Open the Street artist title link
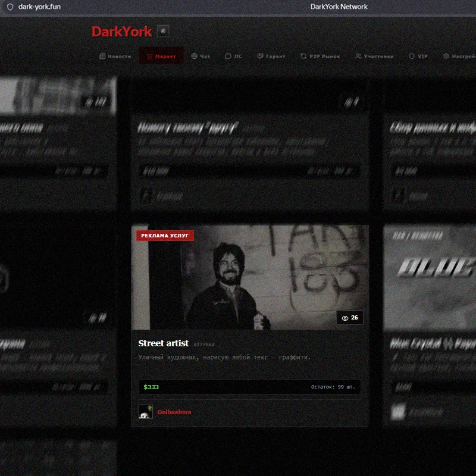 click(x=163, y=343)
